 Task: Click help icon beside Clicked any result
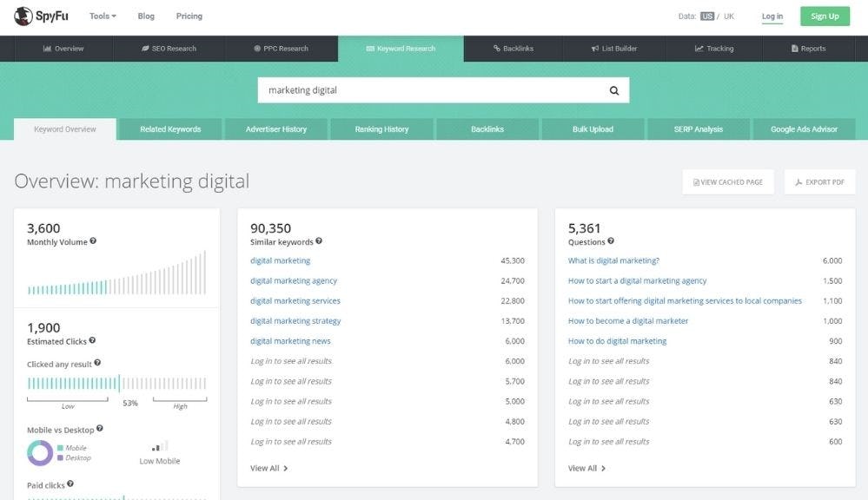[97, 363]
